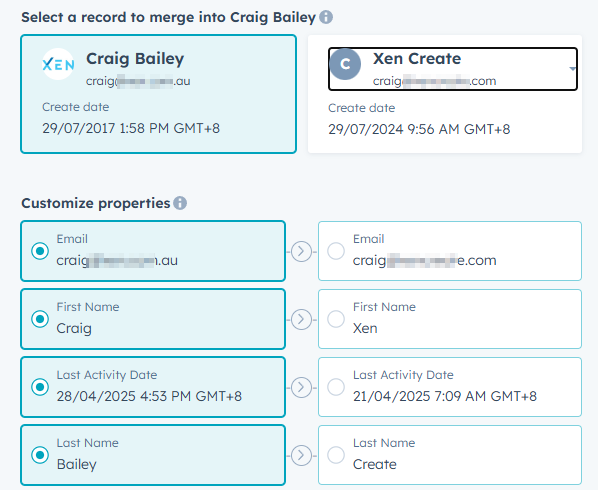Click arrow icon between Email values
Screen dimensions: 598x490
301,252
